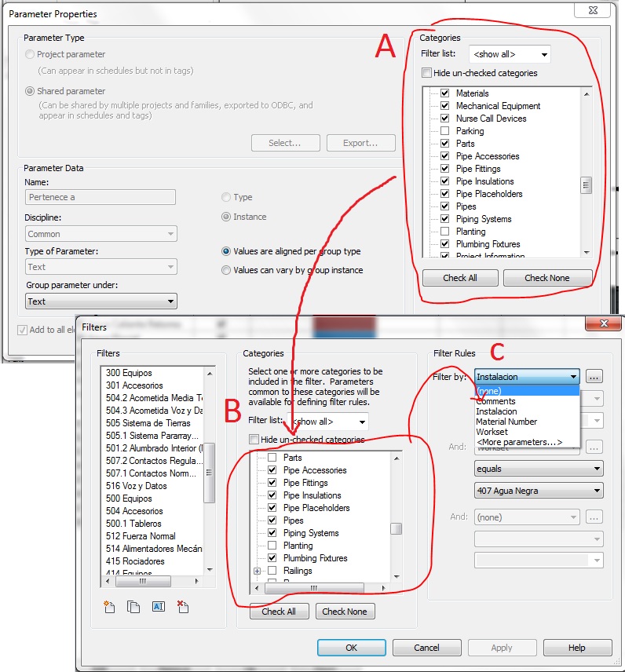Select the 516 Voz y Datos filter

click(137, 486)
